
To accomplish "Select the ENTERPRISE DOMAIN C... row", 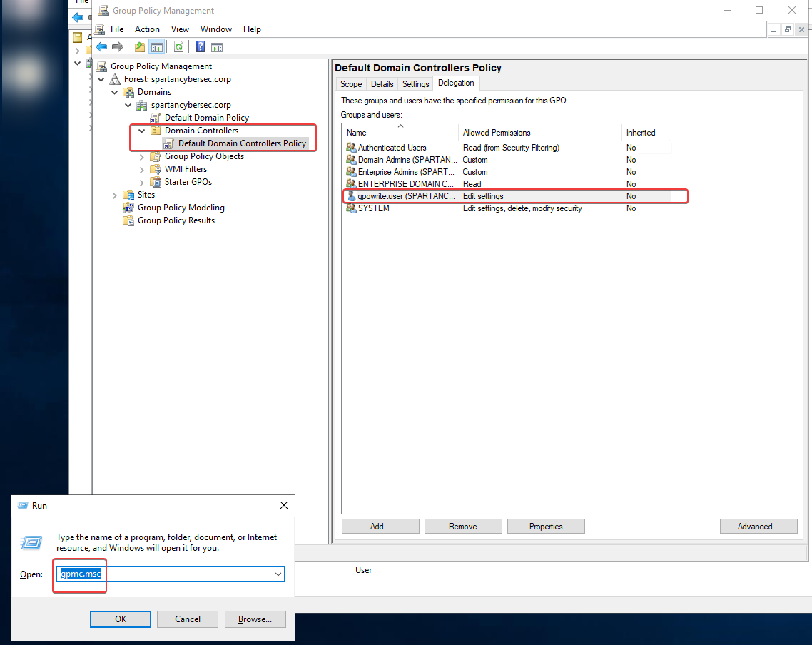I will click(x=507, y=184).
